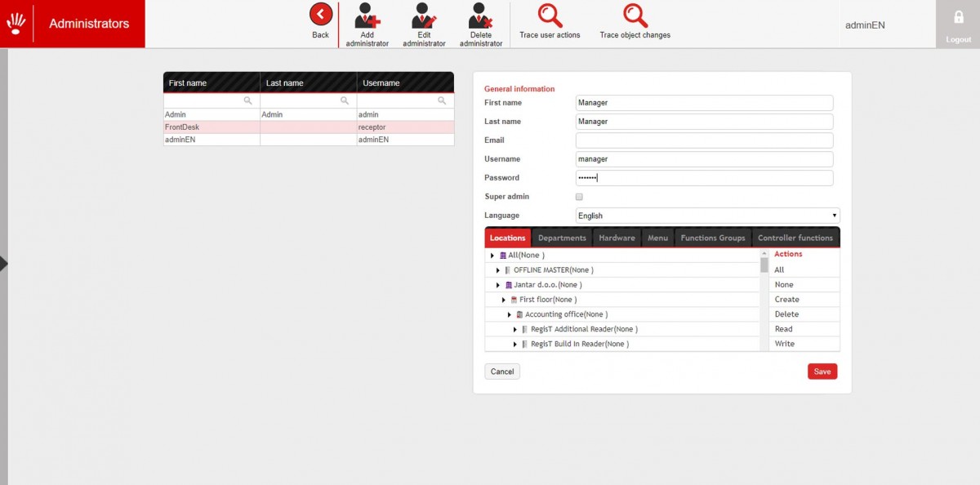
Task: Click adminEN user label in header
Action: 865,25
